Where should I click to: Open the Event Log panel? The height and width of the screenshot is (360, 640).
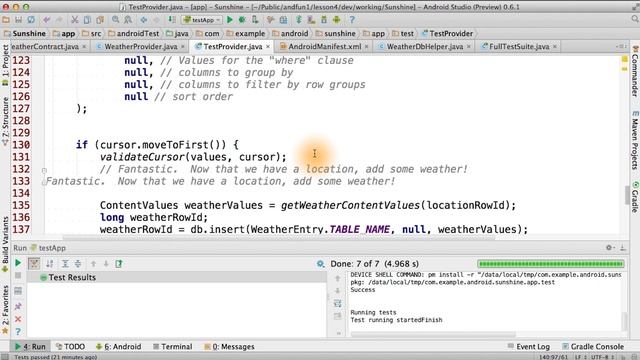point(529,347)
